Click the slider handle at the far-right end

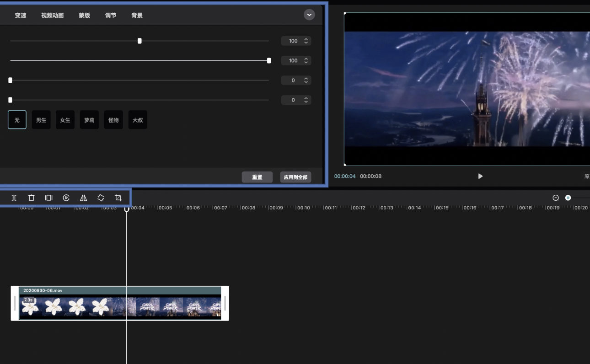269,61
